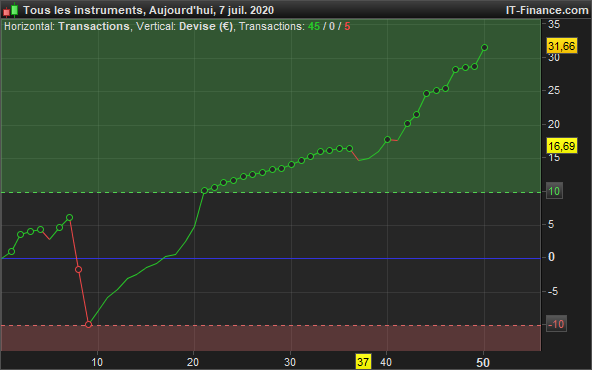This screenshot has width=592, height=370.
Task: Click the candlestick icon in title bar
Action: click(11, 10)
